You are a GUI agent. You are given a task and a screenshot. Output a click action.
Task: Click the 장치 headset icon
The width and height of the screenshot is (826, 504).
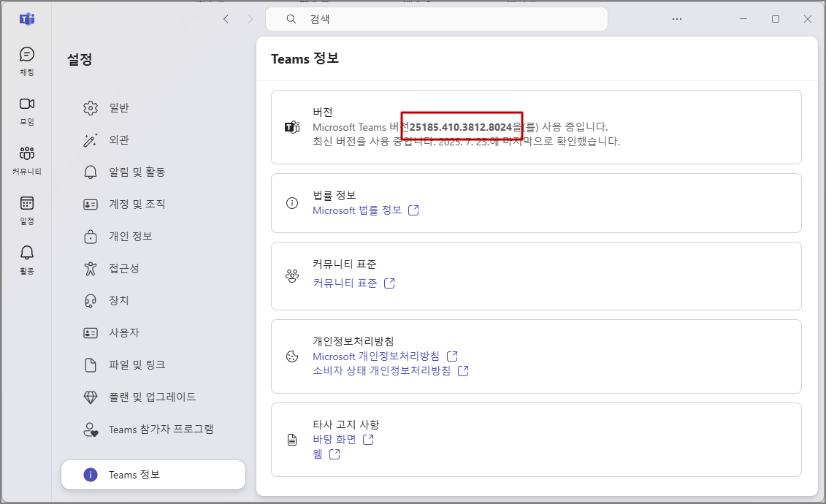[x=91, y=301]
